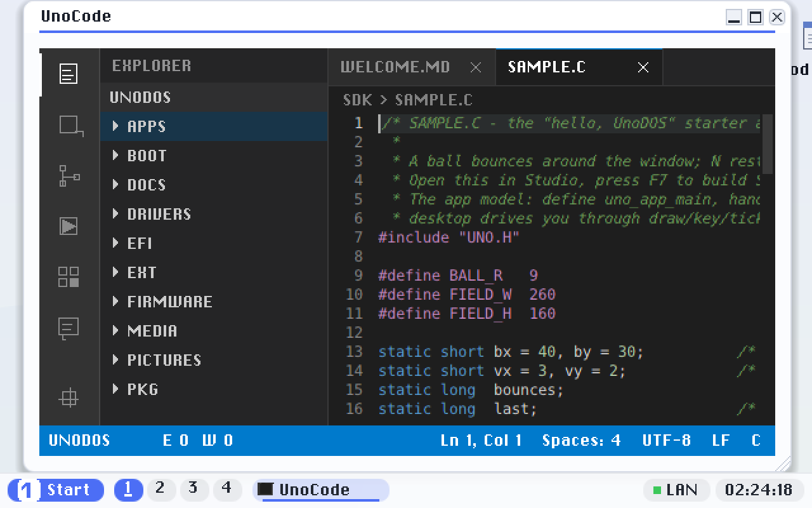Click the #define BALL_R 9 line

[x=458, y=276]
